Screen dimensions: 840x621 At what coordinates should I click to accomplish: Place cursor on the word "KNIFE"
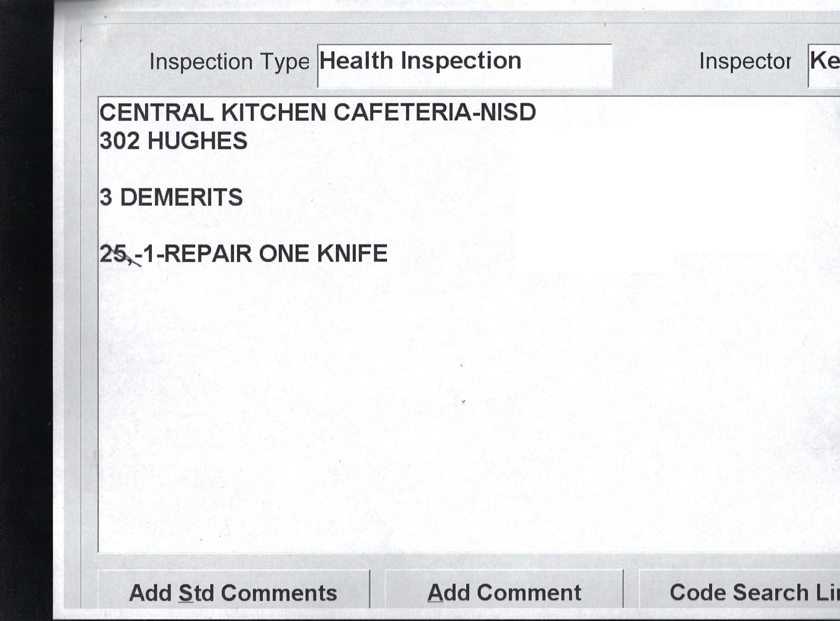pos(352,254)
